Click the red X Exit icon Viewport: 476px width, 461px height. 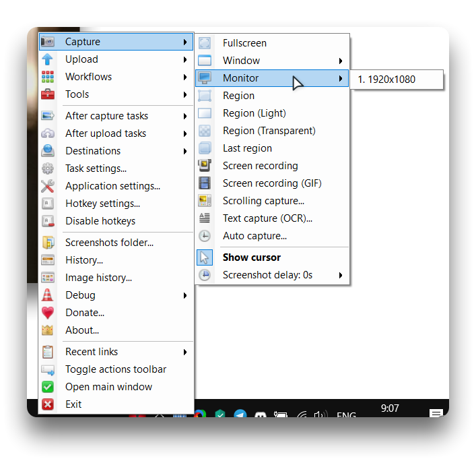48,404
